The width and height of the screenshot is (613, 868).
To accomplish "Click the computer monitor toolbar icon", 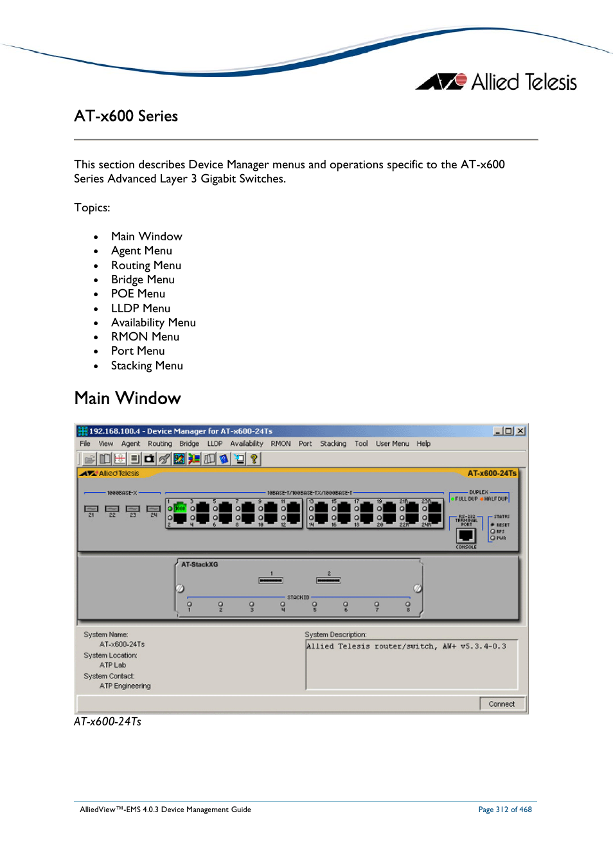I will coord(239,459).
